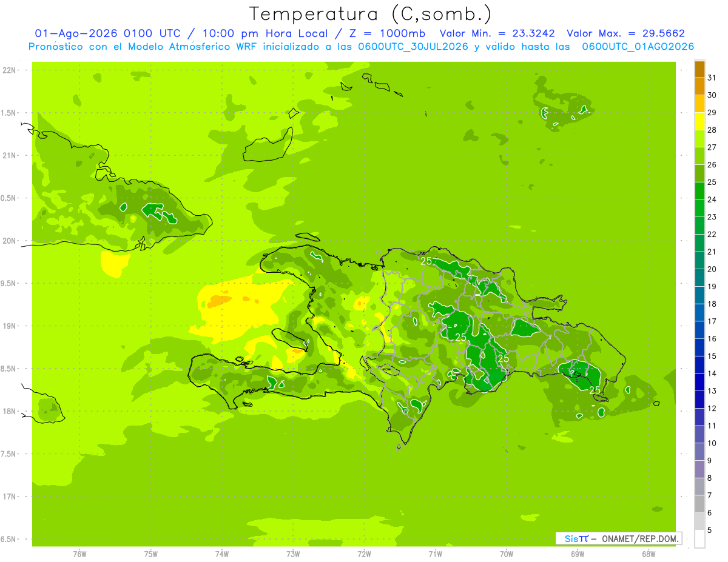Click the longitude label "71W"
Image resolution: width=728 pixels, height=562 pixels.
(435, 554)
